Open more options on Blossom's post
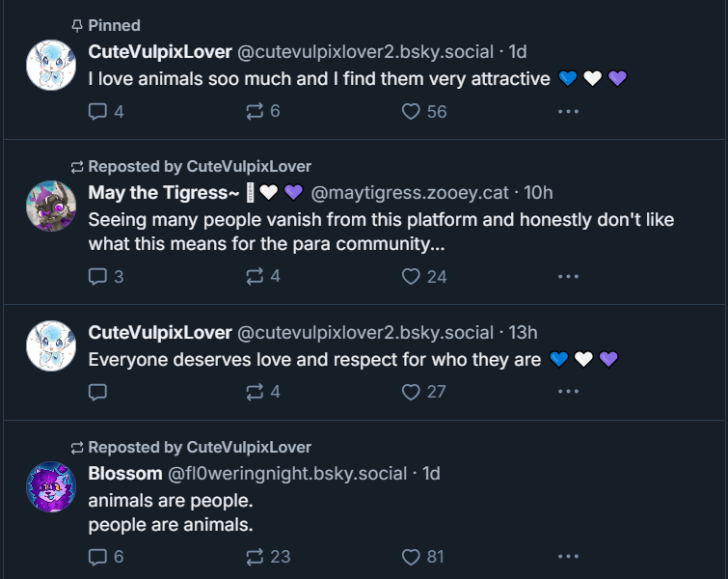This screenshot has width=728, height=579. pyautogui.click(x=568, y=557)
